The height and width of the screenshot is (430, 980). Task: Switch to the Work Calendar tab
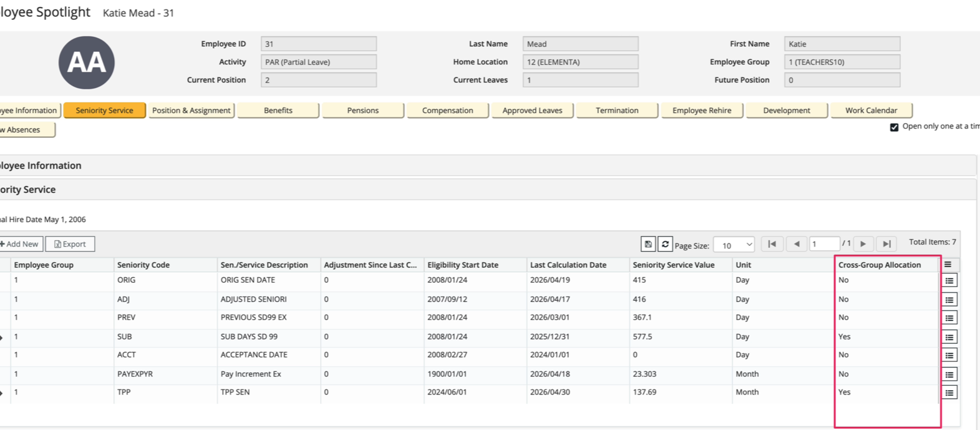coord(871,110)
